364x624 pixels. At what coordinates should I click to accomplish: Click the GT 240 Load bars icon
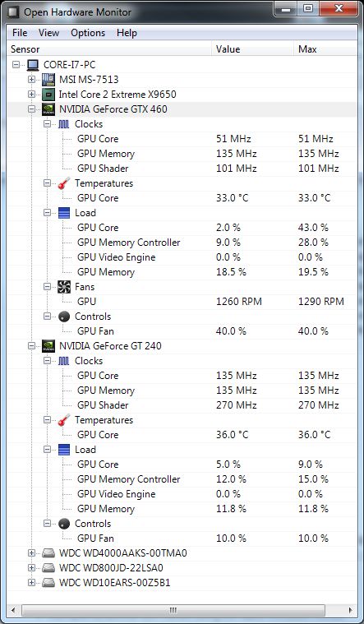coord(63,450)
